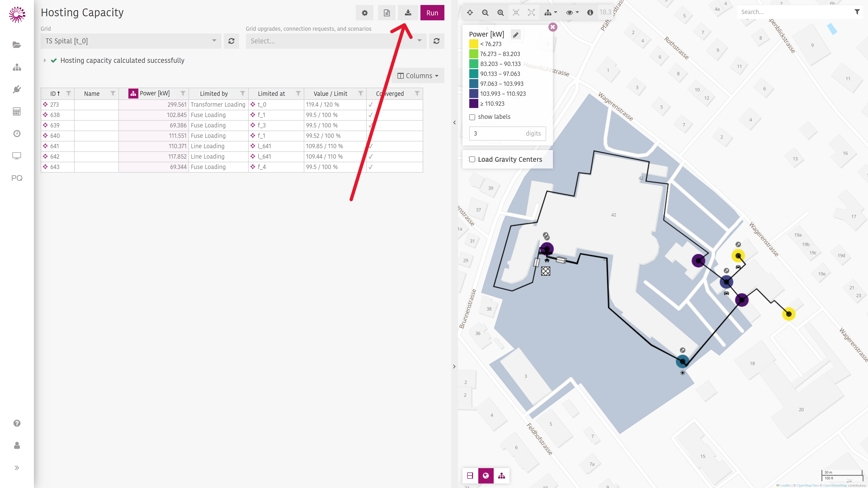This screenshot has height=488, width=868.
Task: Open the user profile icon
Action: [x=17, y=446]
